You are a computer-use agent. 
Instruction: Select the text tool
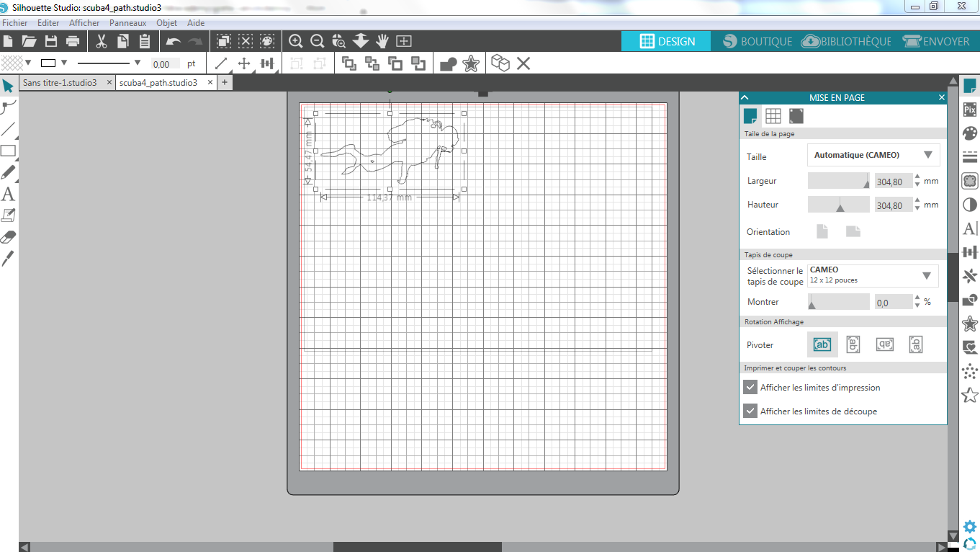[8, 194]
